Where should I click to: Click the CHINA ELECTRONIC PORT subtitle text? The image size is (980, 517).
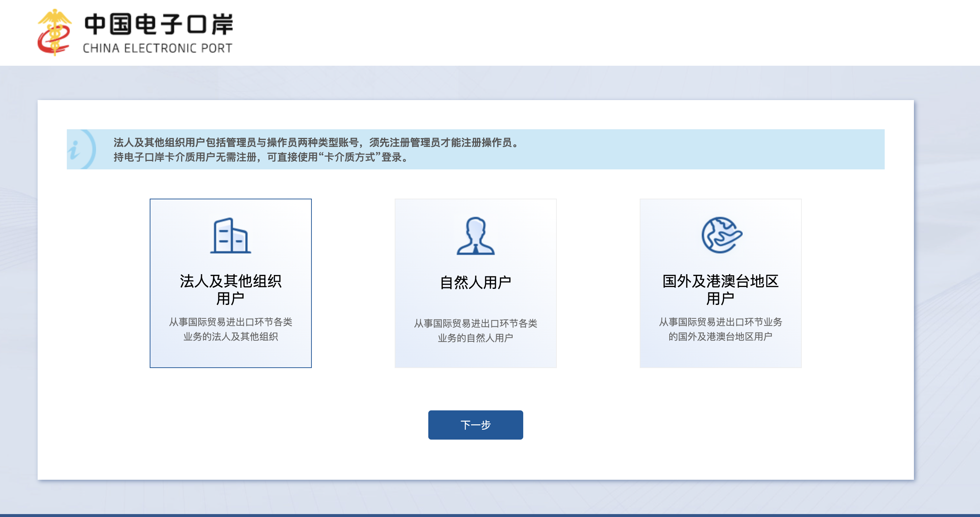[157, 48]
